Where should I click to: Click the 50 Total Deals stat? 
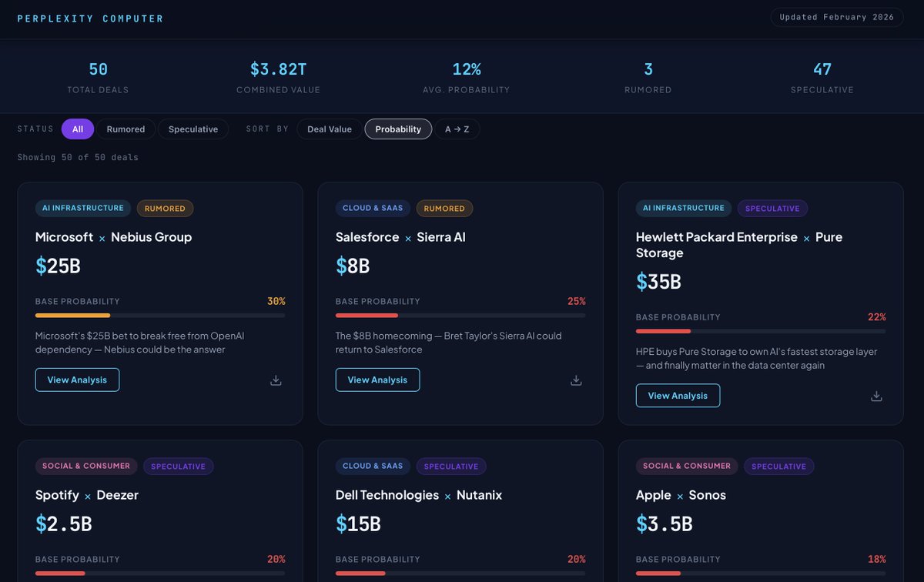coord(98,78)
